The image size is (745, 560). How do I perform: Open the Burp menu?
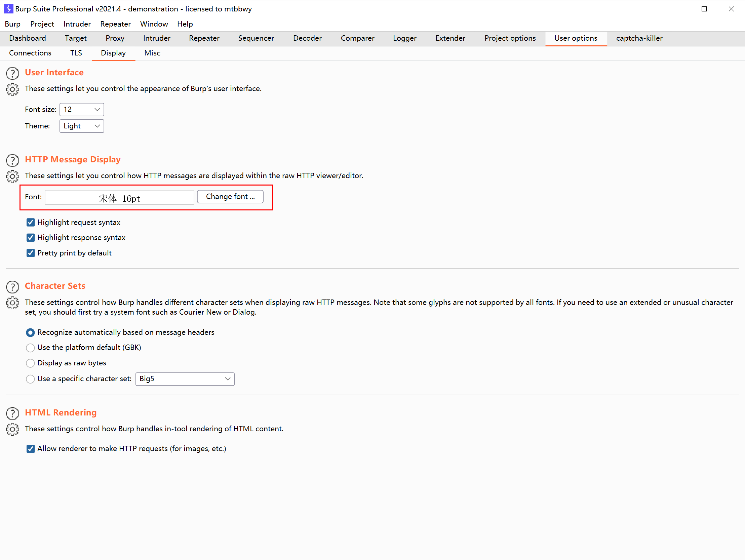[12, 24]
